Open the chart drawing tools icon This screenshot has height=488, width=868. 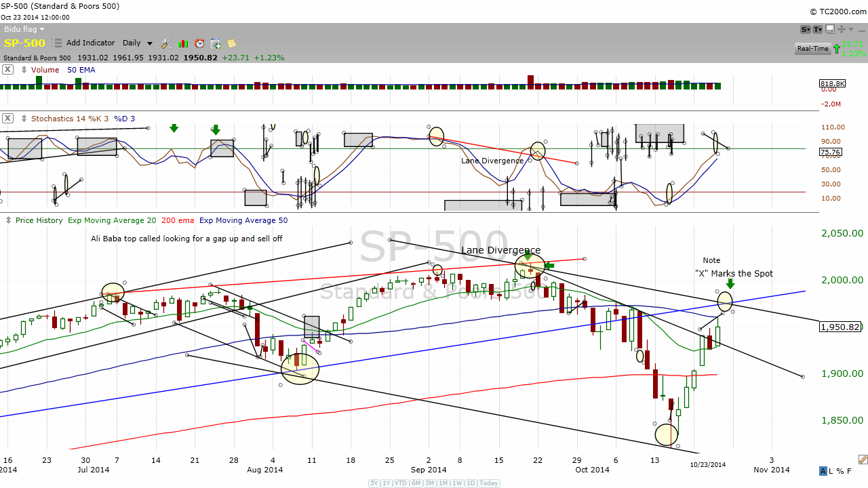[x=167, y=43]
